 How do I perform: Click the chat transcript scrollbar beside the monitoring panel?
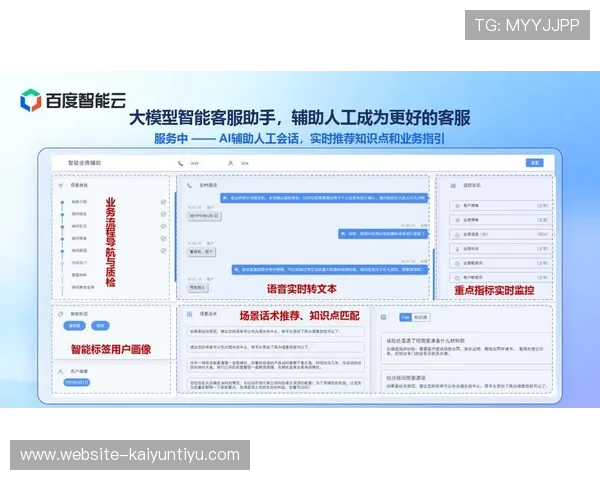[434, 274]
